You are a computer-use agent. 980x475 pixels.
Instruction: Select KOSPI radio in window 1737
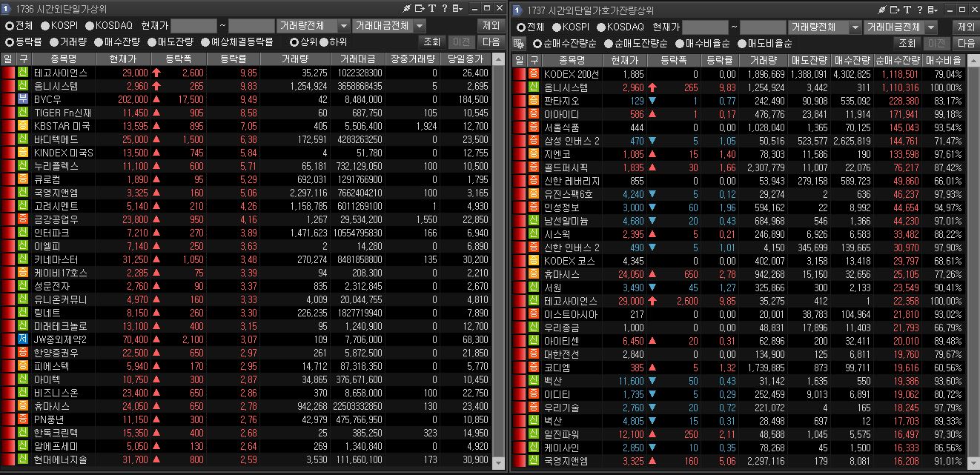[x=555, y=27]
